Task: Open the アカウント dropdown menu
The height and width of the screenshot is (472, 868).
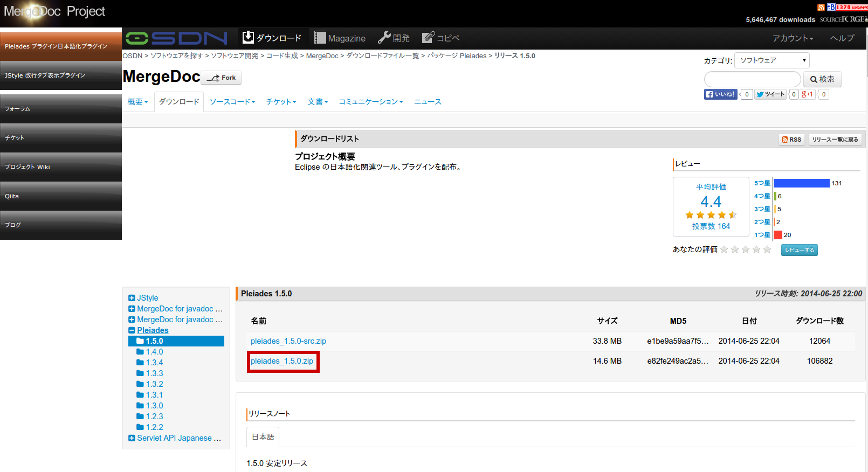Action: [x=793, y=38]
